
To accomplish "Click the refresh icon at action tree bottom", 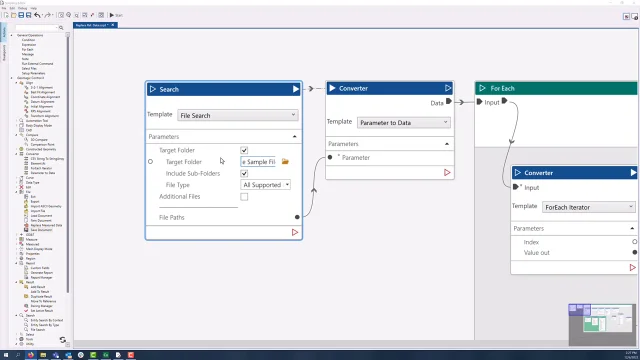I will tap(62, 340).
